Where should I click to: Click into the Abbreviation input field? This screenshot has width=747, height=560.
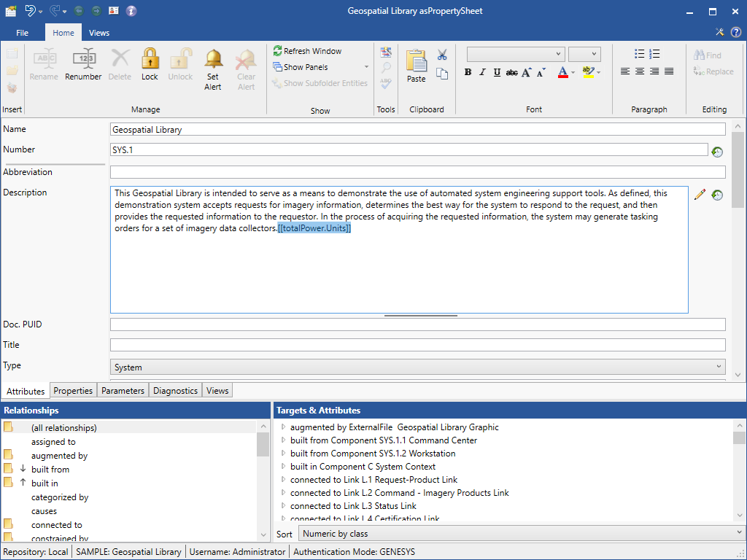click(x=417, y=173)
